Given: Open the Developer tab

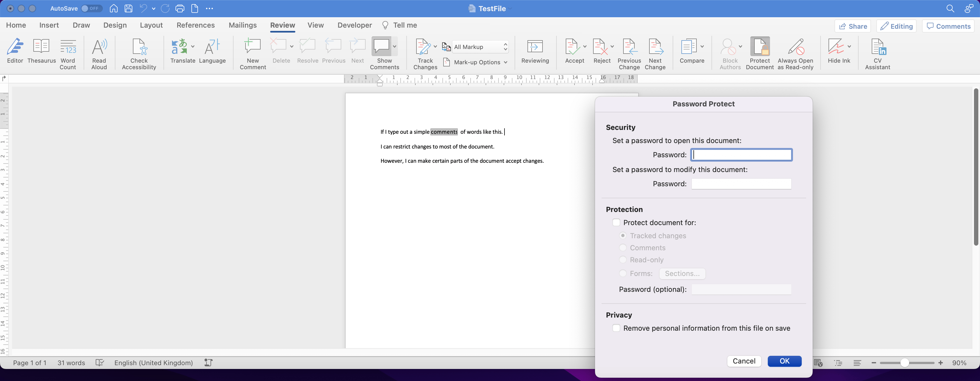Looking at the screenshot, I should pos(355,25).
